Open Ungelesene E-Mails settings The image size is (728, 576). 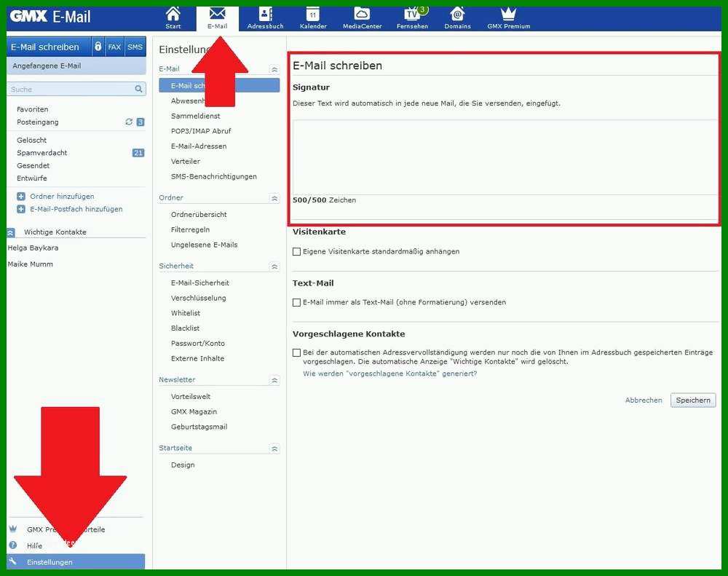point(205,245)
